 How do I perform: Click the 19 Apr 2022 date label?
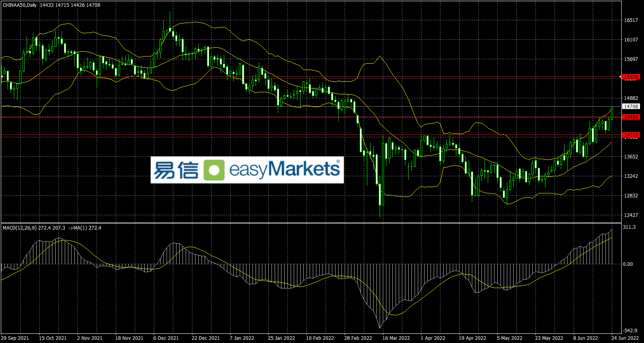point(473,338)
